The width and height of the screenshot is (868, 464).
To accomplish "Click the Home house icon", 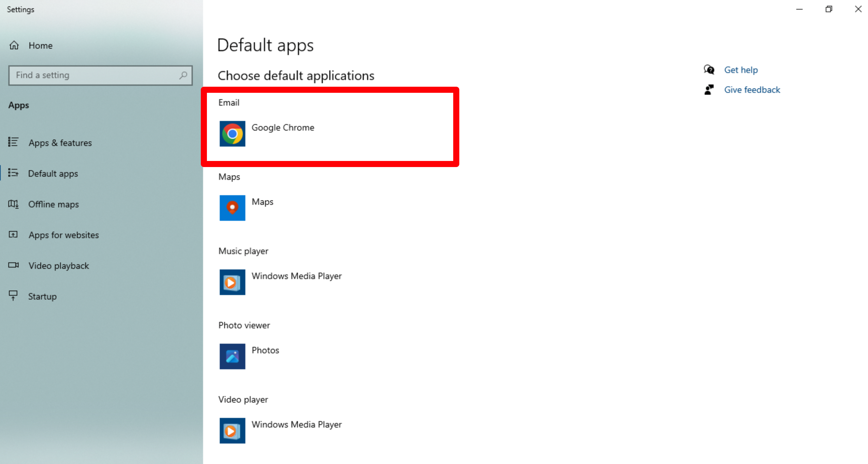I will pyautogui.click(x=14, y=45).
